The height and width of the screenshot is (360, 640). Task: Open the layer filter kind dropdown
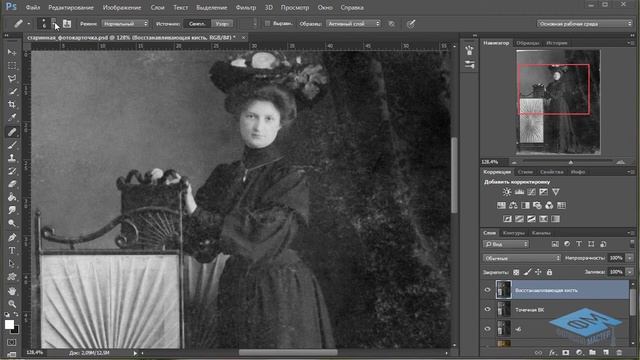click(506, 244)
